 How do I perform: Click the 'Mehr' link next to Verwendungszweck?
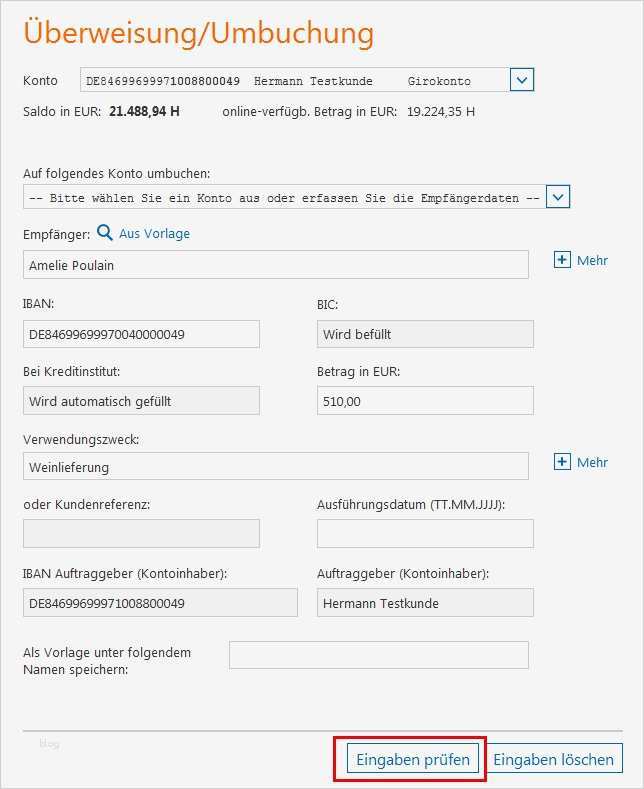pos(592,462)
